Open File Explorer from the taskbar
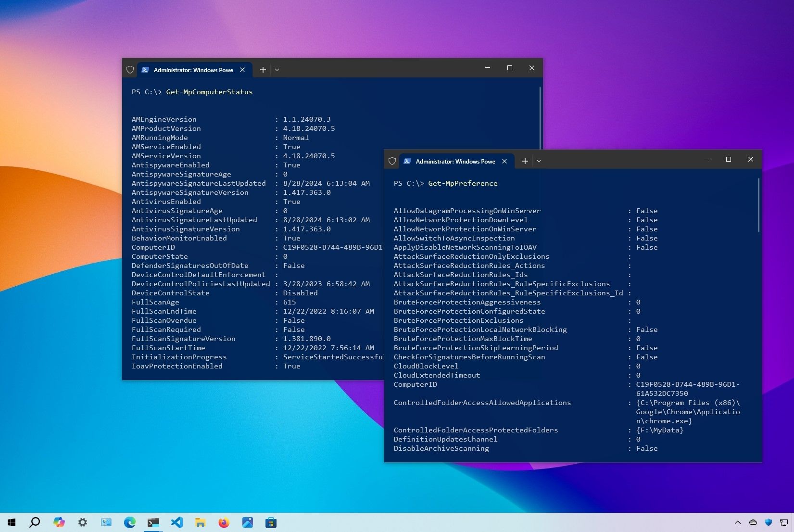Viewport: 794px width, 532px height. tap(200, 522)
